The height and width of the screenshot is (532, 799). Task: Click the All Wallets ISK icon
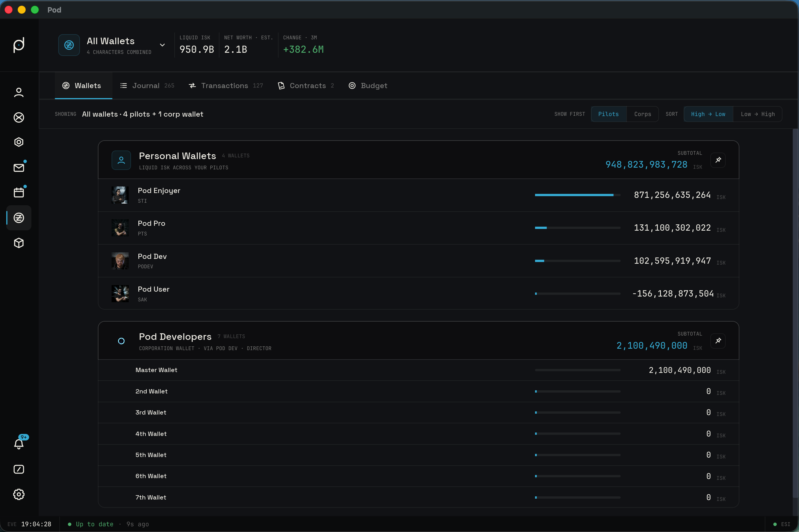69,45
